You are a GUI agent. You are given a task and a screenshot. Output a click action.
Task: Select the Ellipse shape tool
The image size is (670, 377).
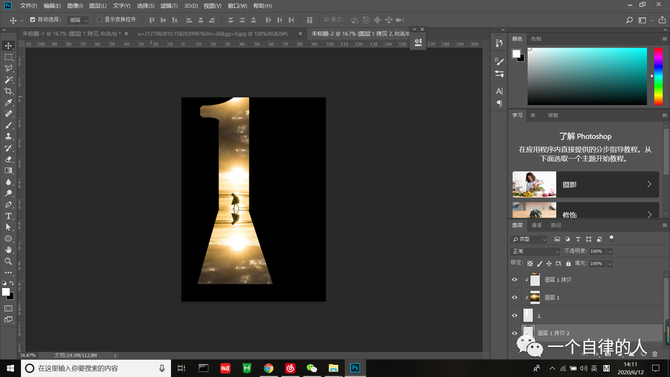pyautogui.click(x=8, y=239)
